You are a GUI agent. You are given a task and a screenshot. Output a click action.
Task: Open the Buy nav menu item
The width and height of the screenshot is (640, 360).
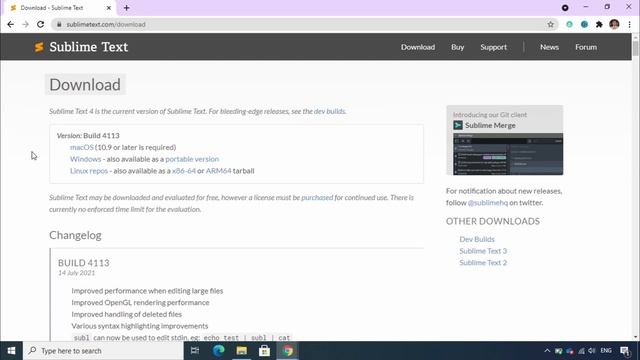(x=458, y=47)
